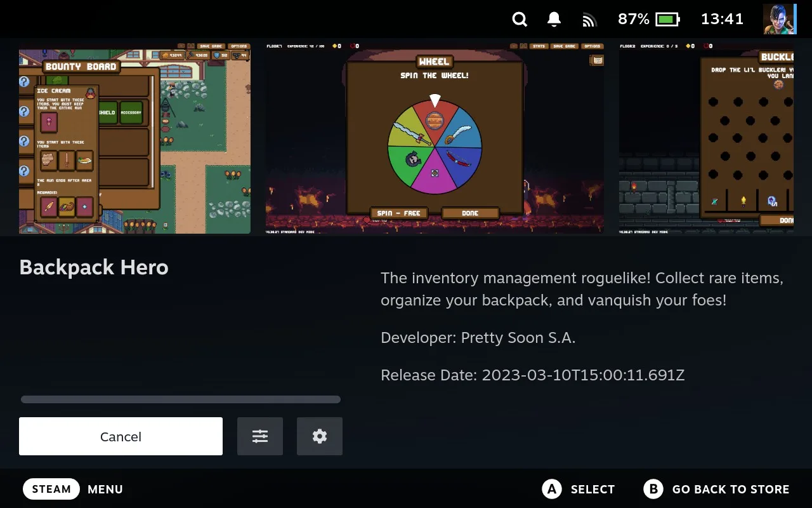The image size is (812, 508).
Task: Click the 13:41 clock
Action: (x=722, y=19)
